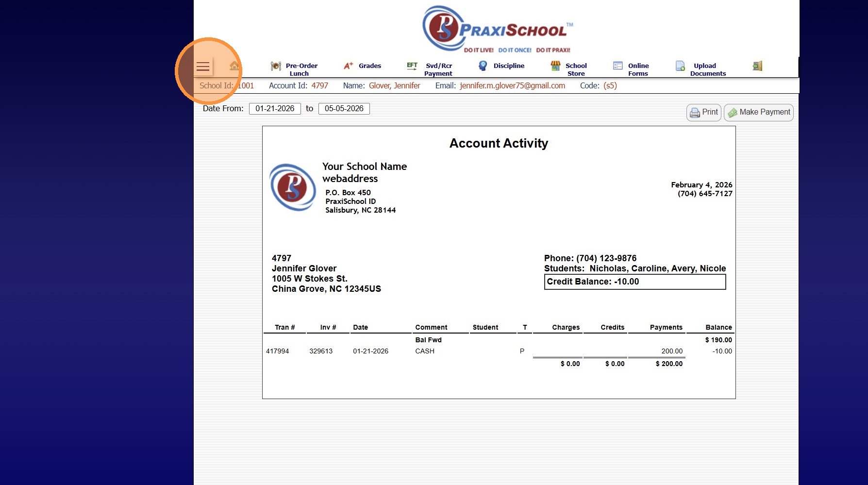
Task: Click the Students list line
Action: [x=635, y=268]
